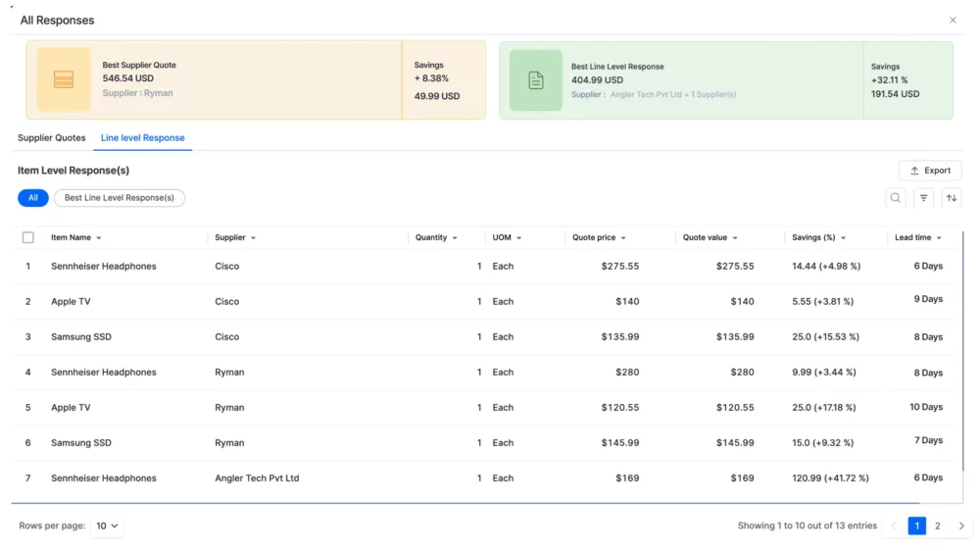Screen dimensions: 980x551
Task: Go to next page arrow
Action: click(961, 526)
